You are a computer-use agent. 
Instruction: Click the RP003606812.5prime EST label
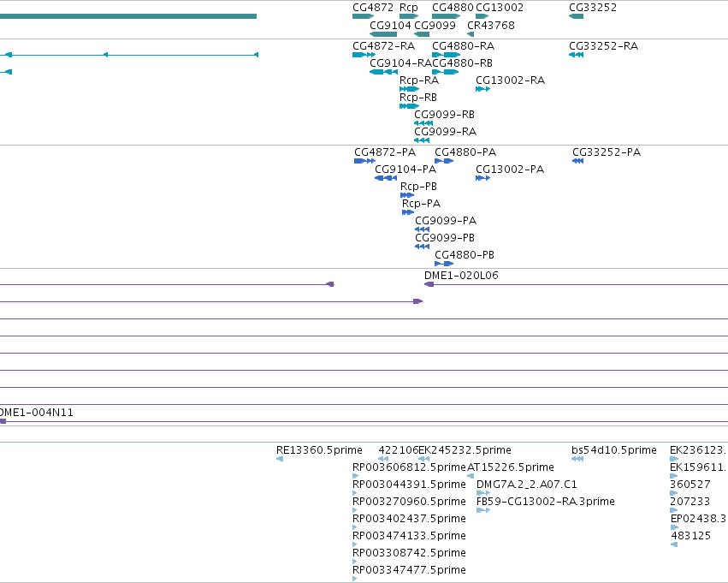pos(410,467)
